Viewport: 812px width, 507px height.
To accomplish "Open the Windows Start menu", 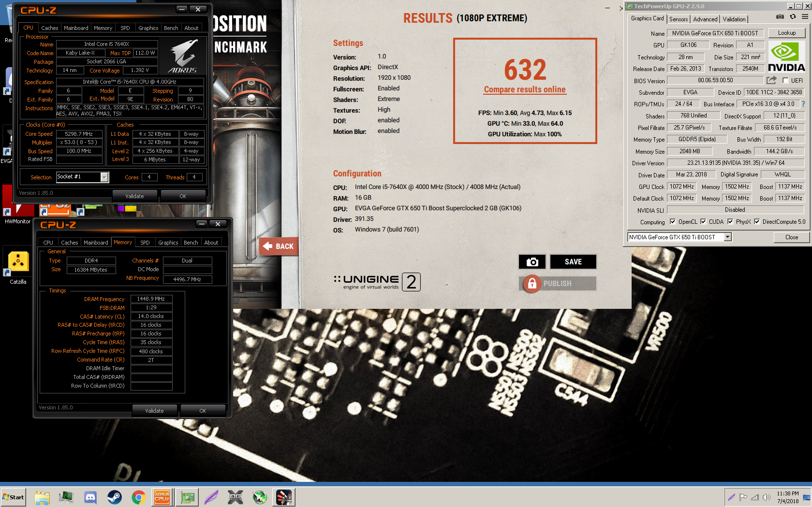I will click(13, 497).
